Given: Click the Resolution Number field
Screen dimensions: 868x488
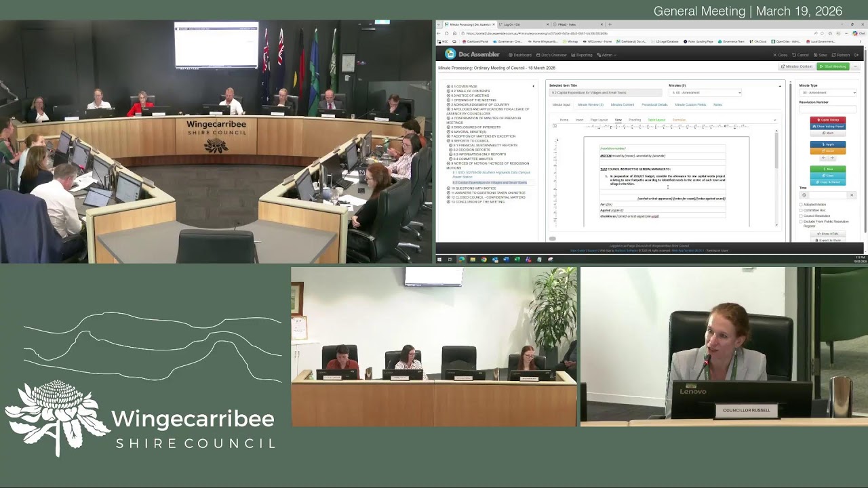Looking at the screenshot, I should tap(828, 109).
